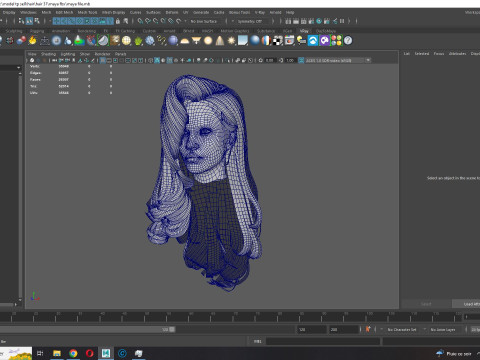Create a V-Ray dome light from the shelf
480x360 pixels.
pos(185,41)
